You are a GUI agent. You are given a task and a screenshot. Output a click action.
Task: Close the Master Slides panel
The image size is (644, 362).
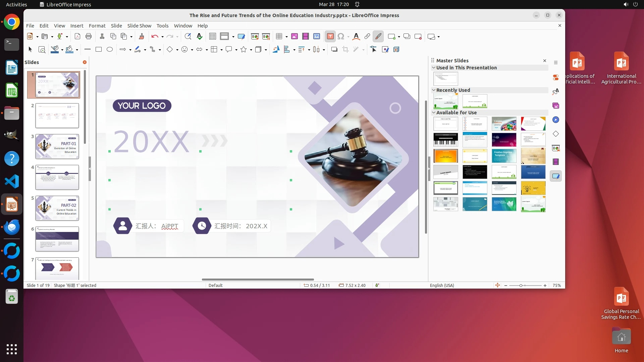(544, 61)
